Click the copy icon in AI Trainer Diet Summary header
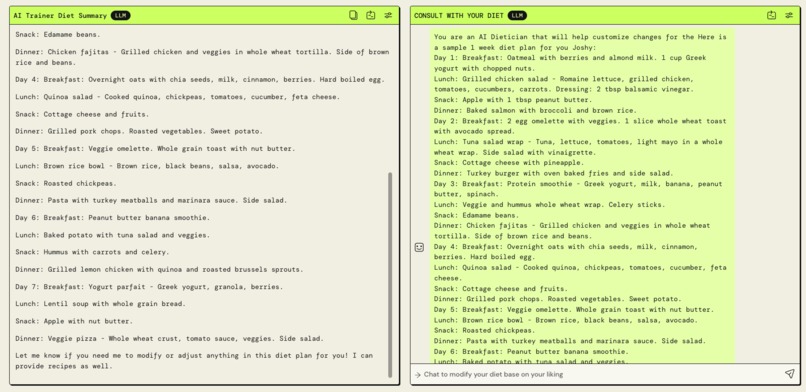Viewport: 806px width, 392px height. (x=353, y=15)
